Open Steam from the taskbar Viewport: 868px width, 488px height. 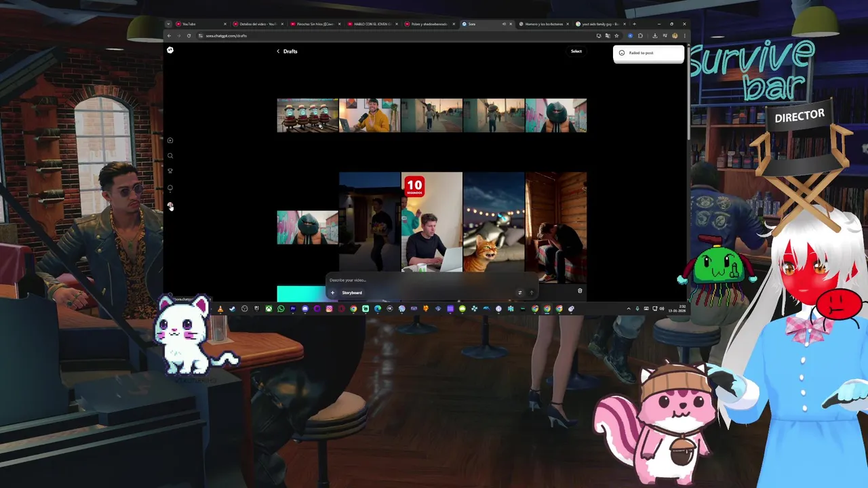232,308
